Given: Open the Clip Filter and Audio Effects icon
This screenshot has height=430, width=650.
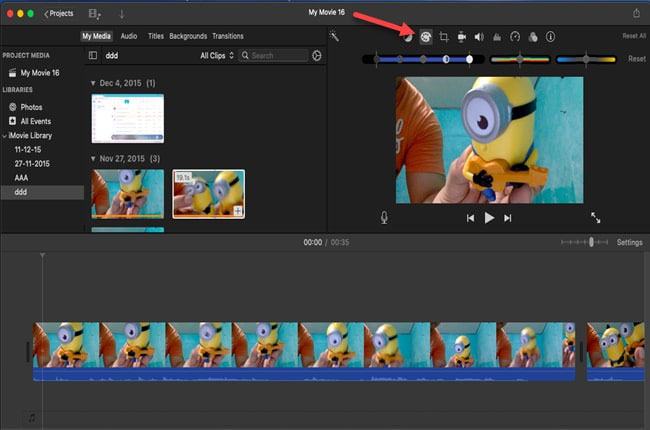Looking at the screenshot, I should click(533, 37).
